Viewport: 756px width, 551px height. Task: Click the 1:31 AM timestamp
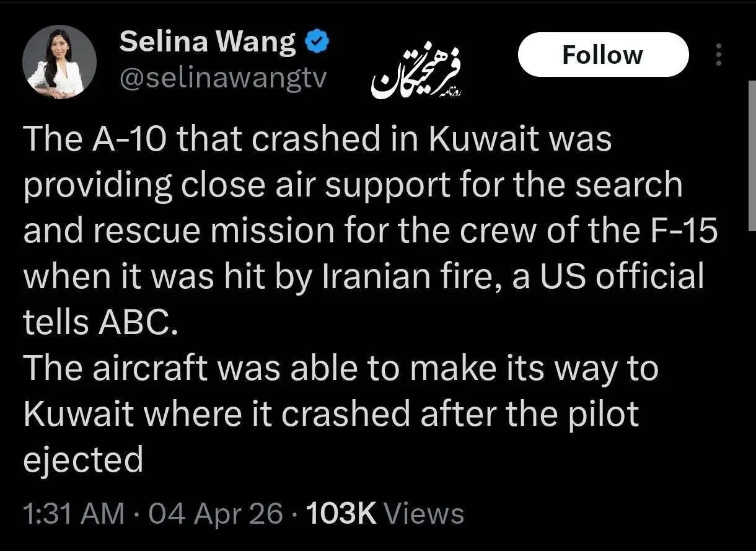(68, 514)
